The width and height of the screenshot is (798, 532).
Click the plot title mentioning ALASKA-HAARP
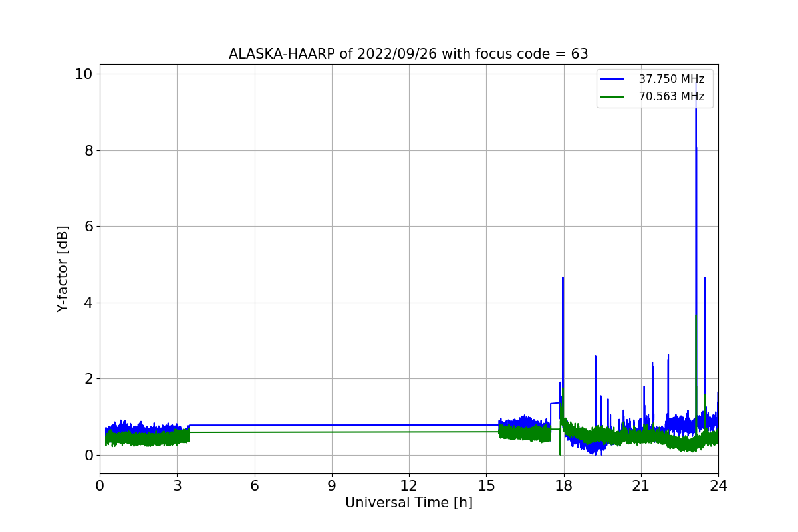408,54
